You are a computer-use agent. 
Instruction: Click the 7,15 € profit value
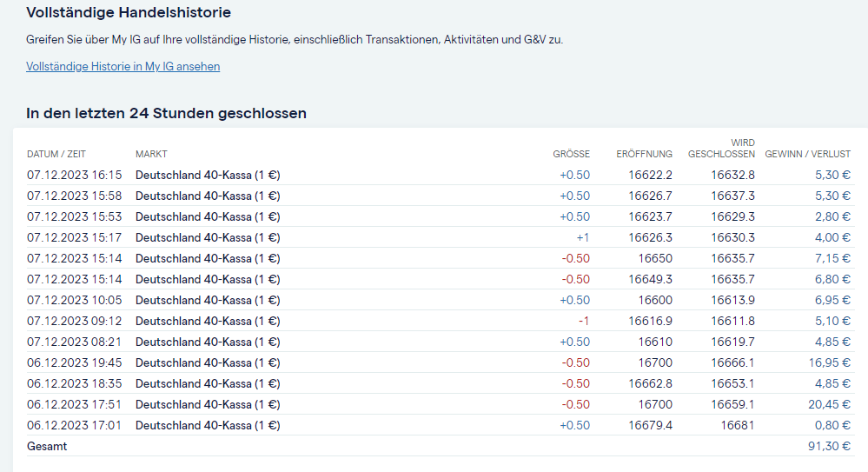[x=832, y=258]
